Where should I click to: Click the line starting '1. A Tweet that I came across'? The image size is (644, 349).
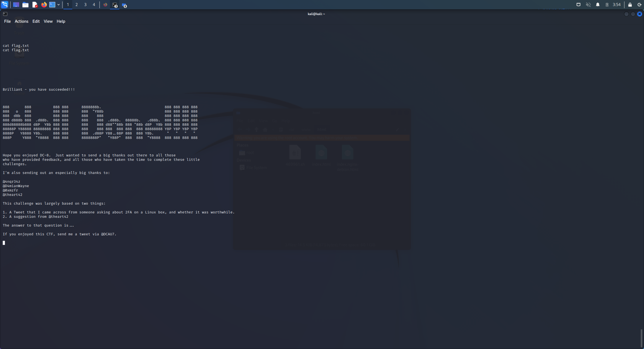click(119, 212)
